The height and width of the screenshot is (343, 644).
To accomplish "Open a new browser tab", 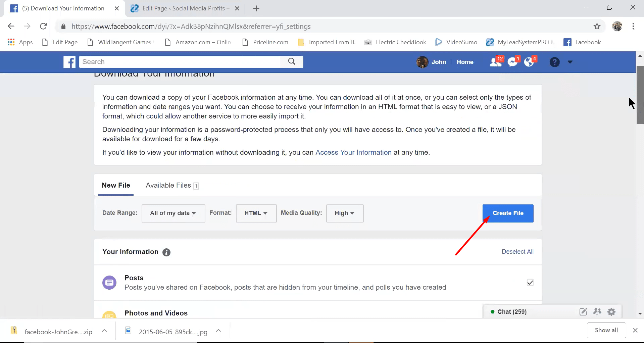I will click(x=256, y=8).
